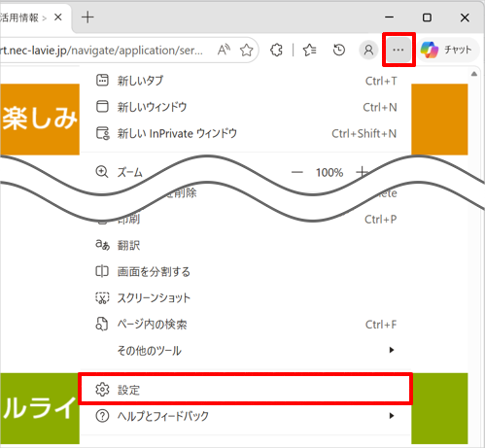Screen dimensions: 485x448
Task: Open a new tab with plus button
Action: pos(87,17)
